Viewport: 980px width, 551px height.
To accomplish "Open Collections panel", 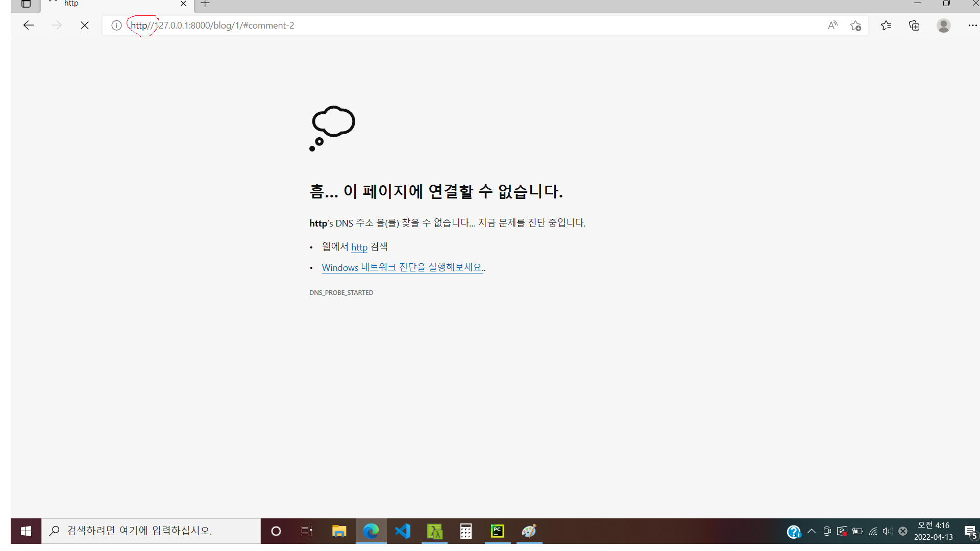I will click(x=914, y=26).
